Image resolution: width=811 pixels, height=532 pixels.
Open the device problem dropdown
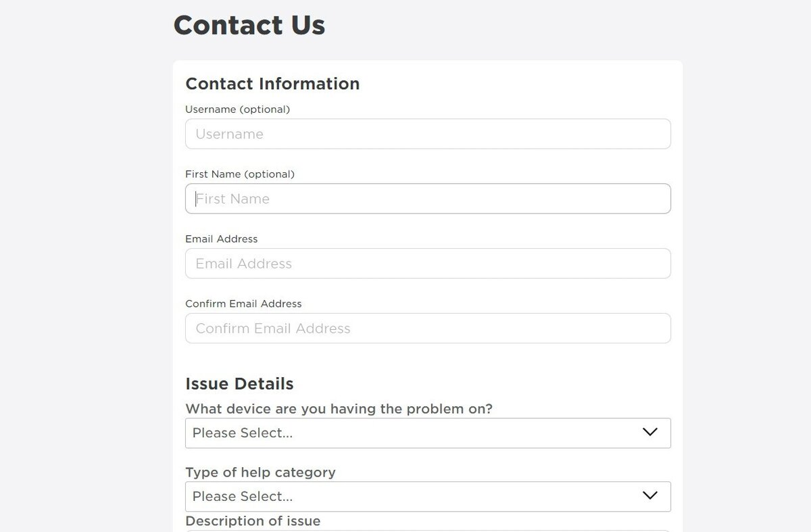[x=428, y=433]
